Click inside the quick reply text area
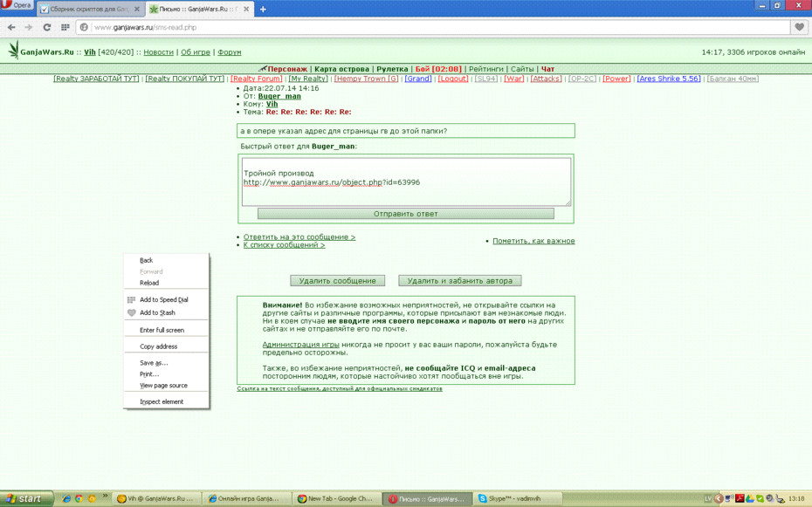Viewport: 812px width, 507px height. [407, 182]
